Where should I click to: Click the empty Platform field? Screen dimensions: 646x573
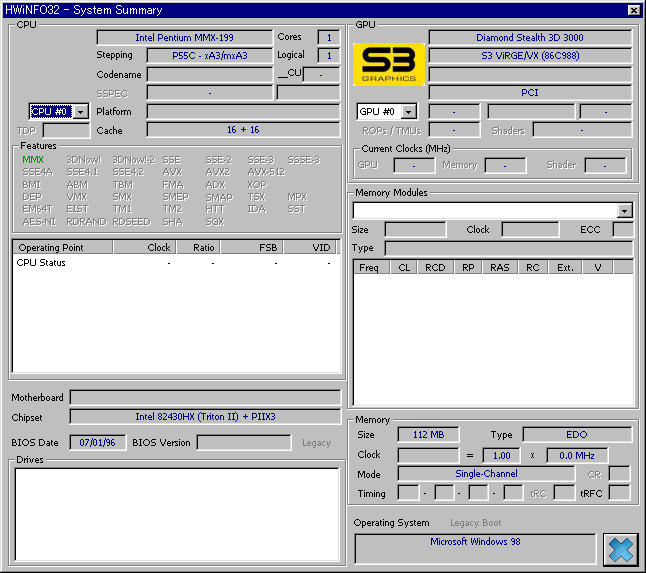(243, 112)
